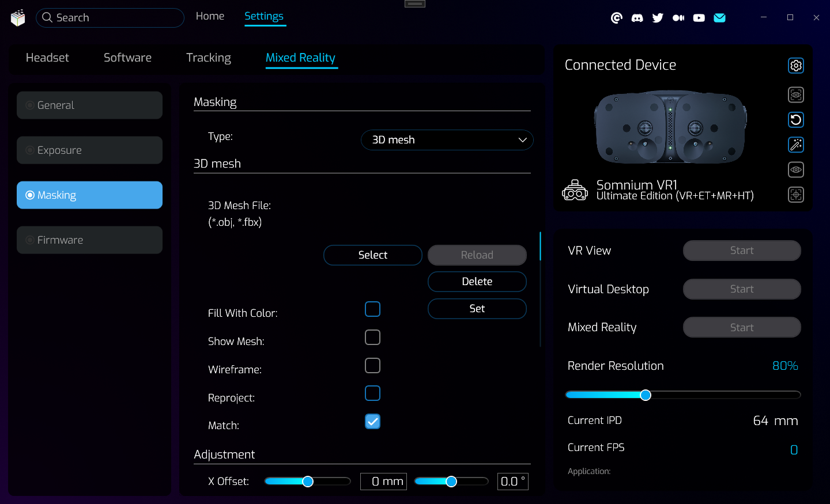Click the Search input field
The image size is (830, 504).
[110, 18]
